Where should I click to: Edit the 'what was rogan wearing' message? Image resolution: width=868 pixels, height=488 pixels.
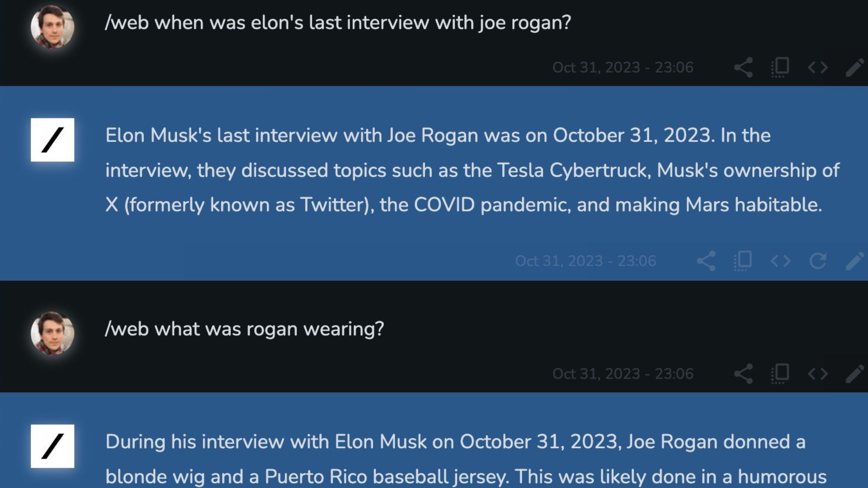tap(855, 374)
